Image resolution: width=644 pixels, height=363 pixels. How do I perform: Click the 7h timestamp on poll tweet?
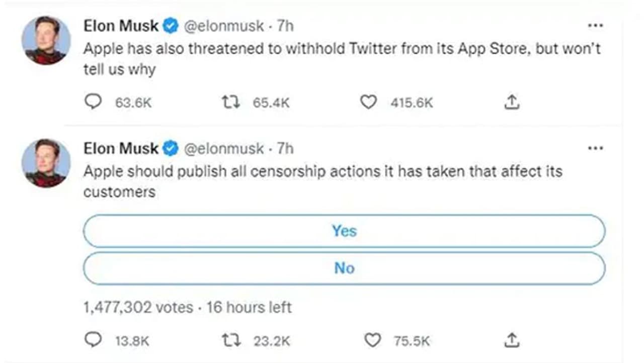click(285, 149)
